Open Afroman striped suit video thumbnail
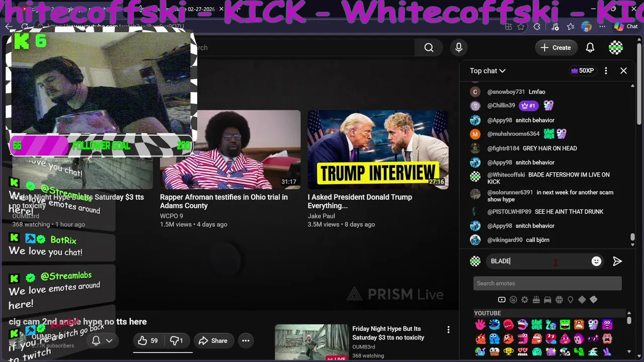Screen dimensions: 644x362 230,150
